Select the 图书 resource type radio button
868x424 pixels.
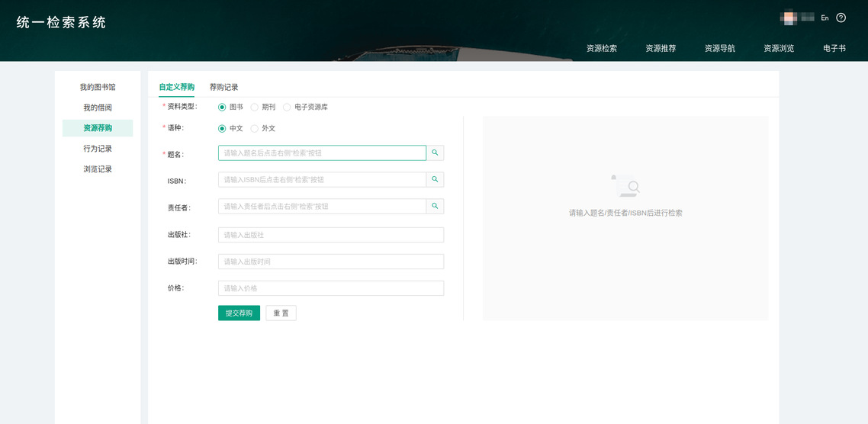coord(222,107)
